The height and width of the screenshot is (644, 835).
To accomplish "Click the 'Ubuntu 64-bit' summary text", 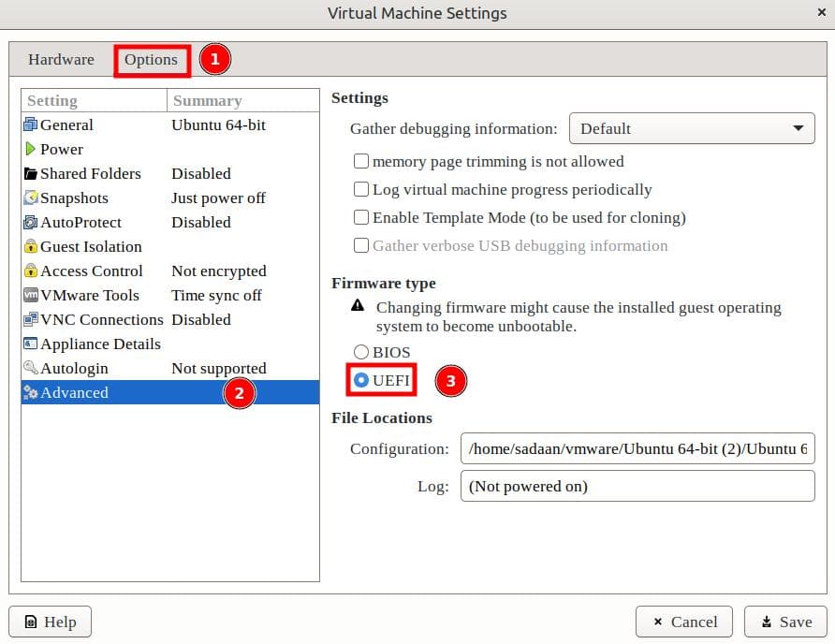I will [x=218, y=124].
